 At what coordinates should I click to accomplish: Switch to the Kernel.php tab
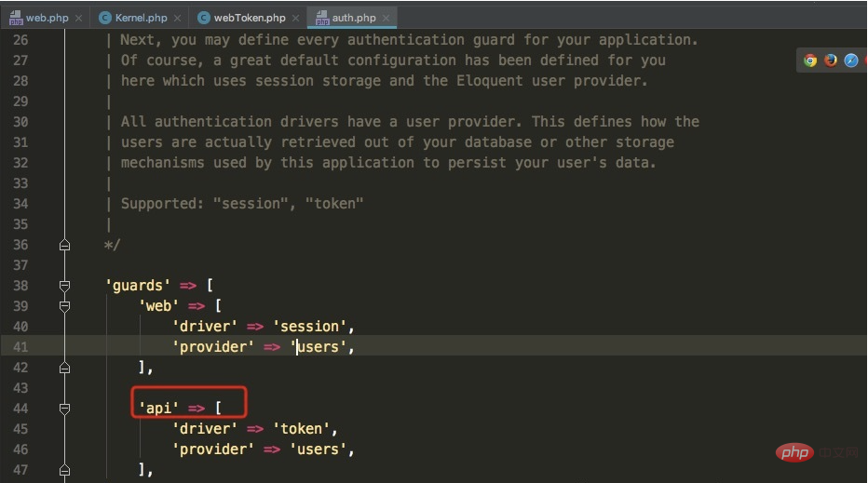click(x=142, y=18)
